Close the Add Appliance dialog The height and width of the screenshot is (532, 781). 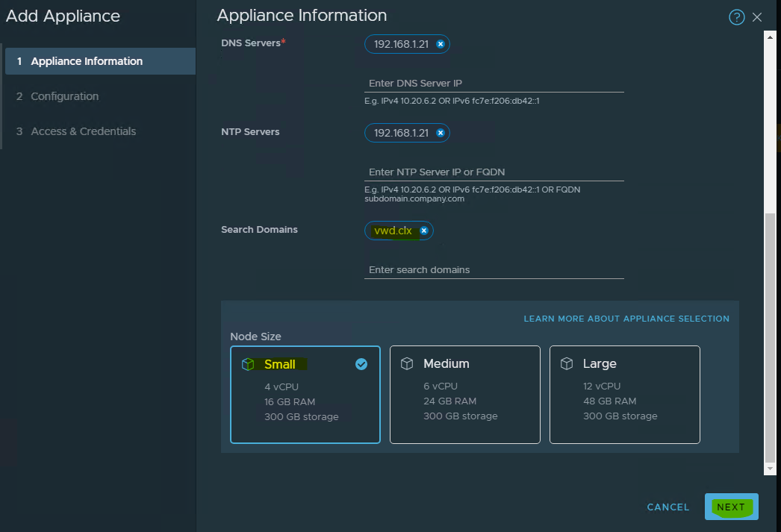click(758, 17)
